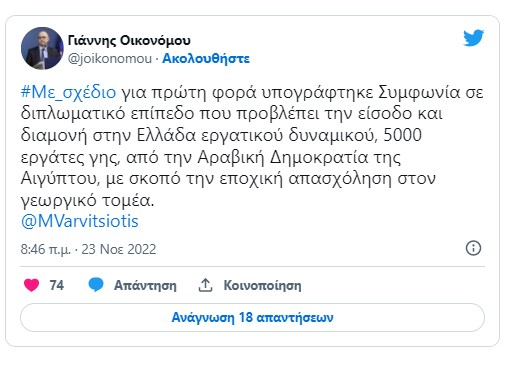
Task: Click the 23 Νοε 2022 date
Action: coord(119,249)
